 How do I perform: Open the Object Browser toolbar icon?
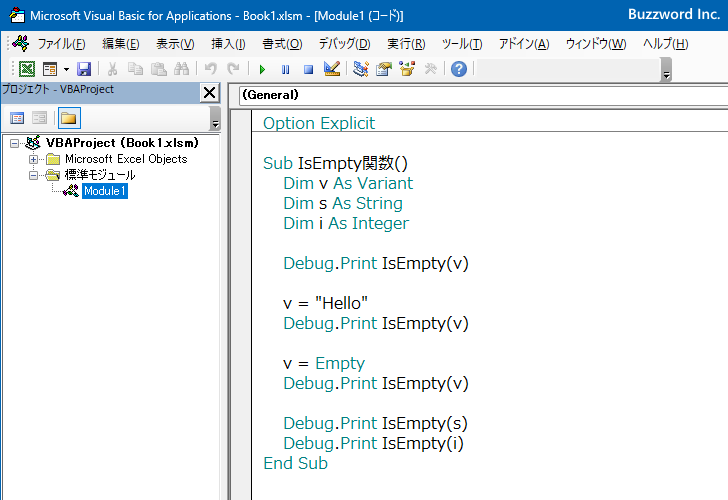[407, 69]
